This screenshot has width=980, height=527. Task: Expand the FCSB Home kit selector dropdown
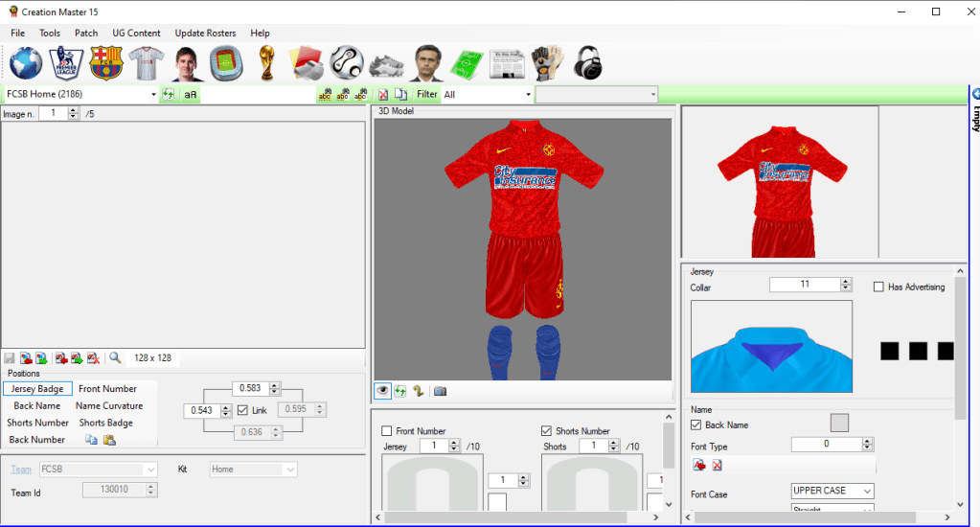[152, 95]
